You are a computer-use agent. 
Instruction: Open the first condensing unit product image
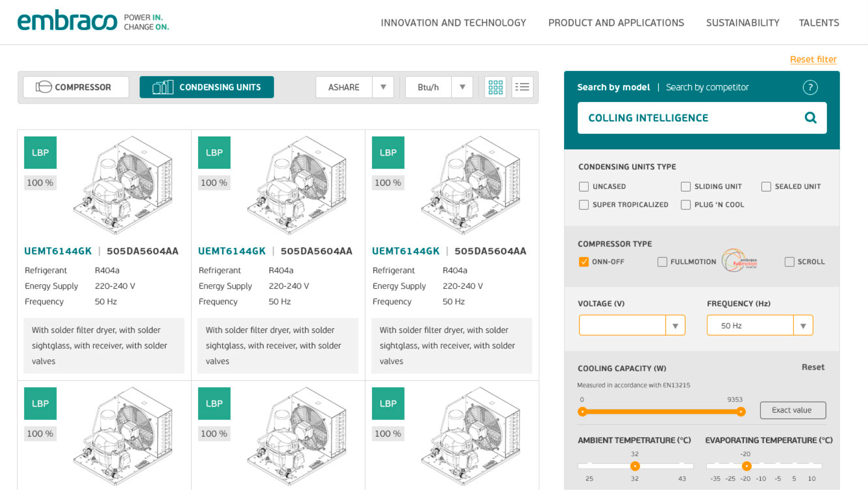pos(123,185)
